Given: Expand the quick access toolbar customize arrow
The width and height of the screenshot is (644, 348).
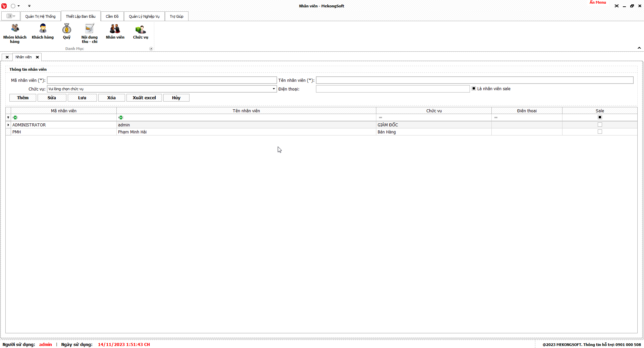Looking at the screenshot, I should click(x=29, y=6).
